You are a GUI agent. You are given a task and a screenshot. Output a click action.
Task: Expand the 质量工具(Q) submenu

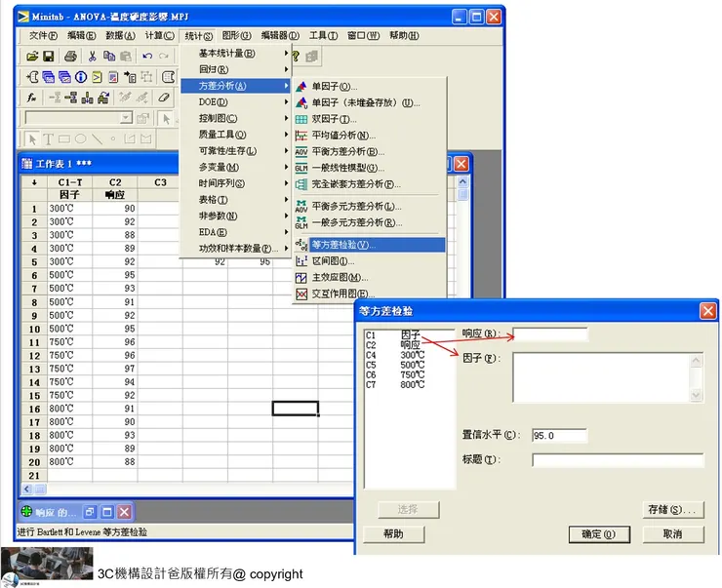(x=236, y=135)
